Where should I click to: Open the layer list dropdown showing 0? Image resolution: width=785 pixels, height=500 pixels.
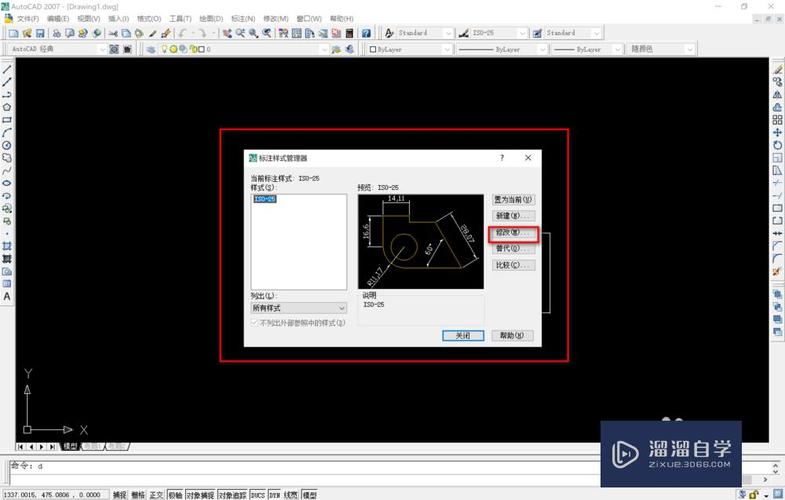pos(324,49)
